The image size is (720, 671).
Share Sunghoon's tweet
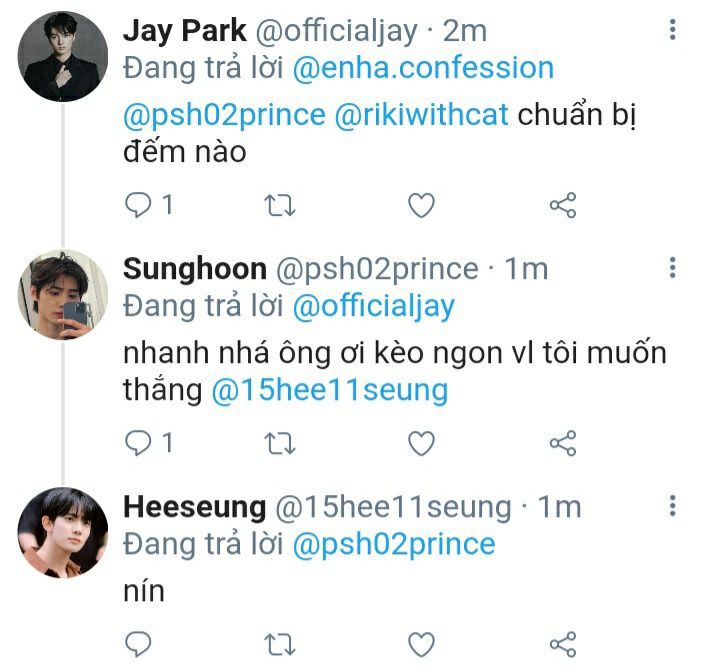click(563, 442)
